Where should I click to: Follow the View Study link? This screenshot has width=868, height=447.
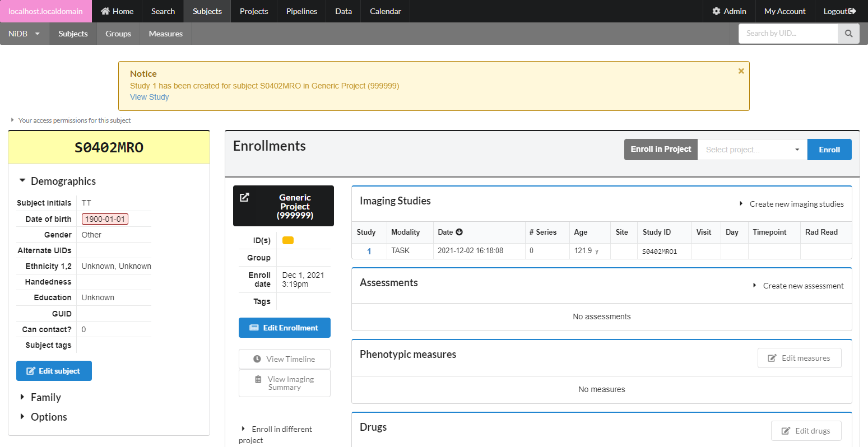(149, 97)
